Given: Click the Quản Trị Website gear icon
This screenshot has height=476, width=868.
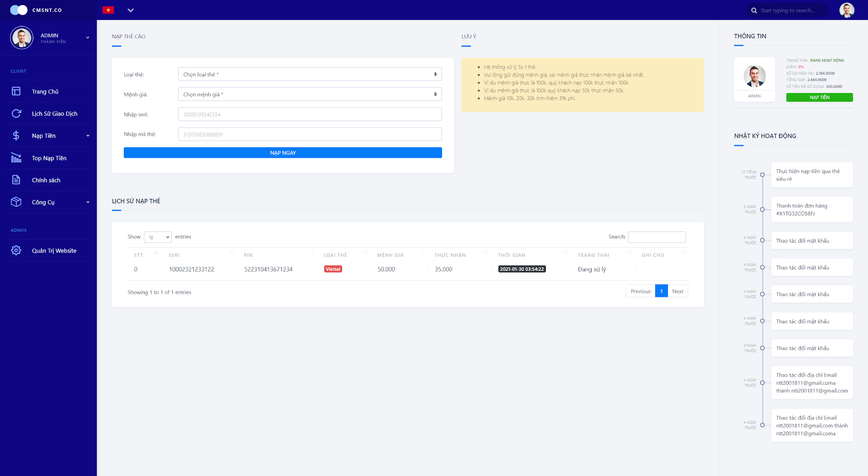Looking at the screenshot, I should coord(16,250).
